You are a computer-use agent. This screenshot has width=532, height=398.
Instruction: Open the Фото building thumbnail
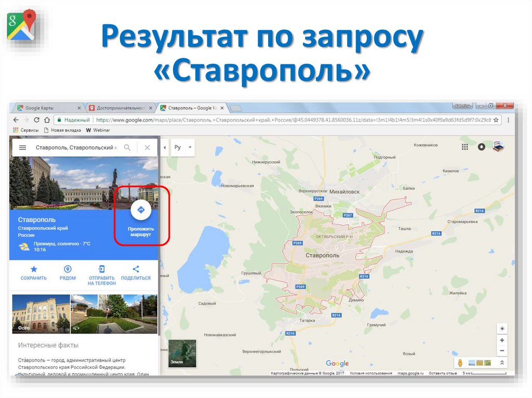pos(41,314)
